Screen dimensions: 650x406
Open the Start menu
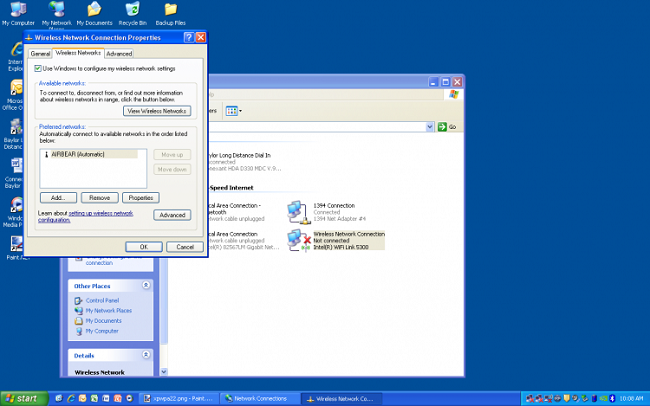(x=24, y=398)
